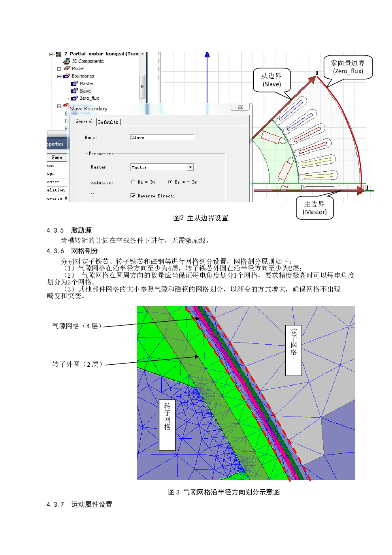Open the Master boundary dropdown

point(190,167)
